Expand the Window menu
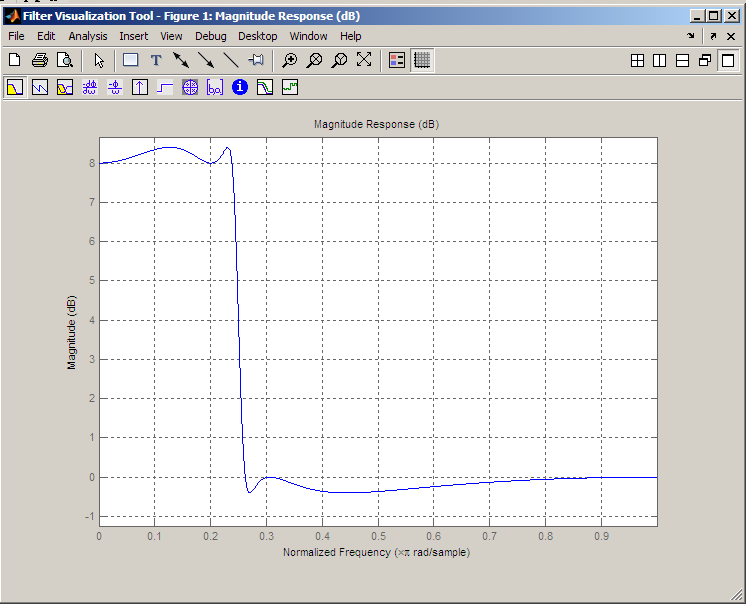Image resolution: width=746 pixels, height=604 pixels. pyautogui.click(x=309, y=36)
